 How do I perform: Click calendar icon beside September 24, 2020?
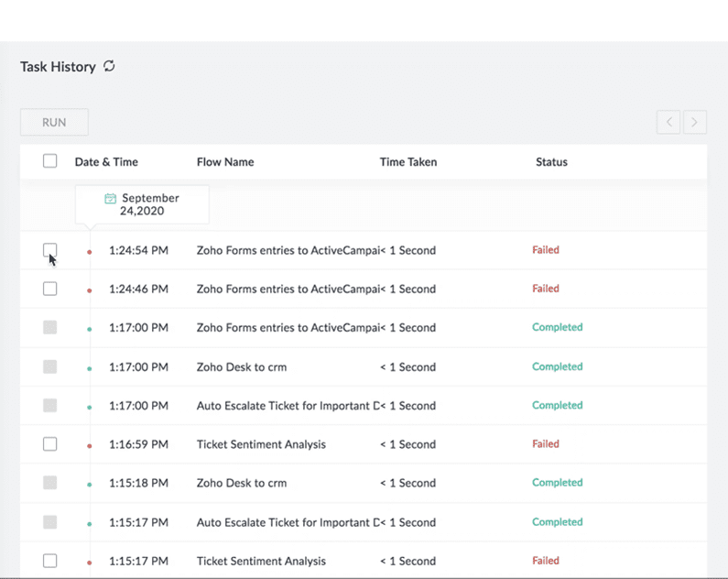tap(111, 198)
